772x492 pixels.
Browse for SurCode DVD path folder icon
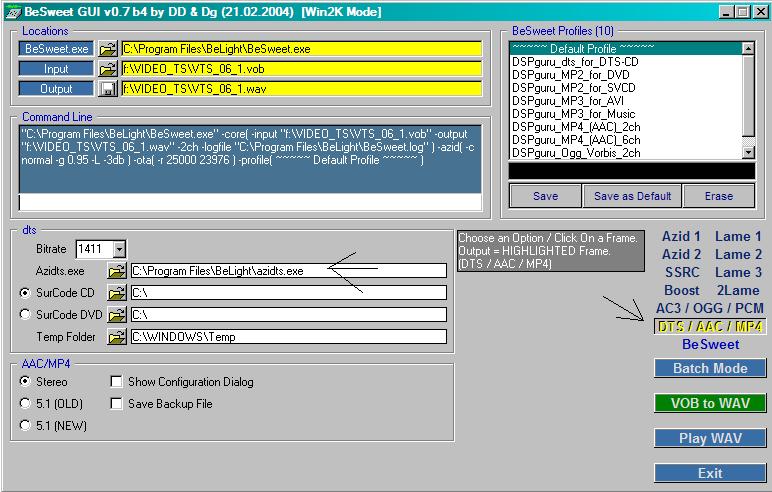[x=117, y=314]
